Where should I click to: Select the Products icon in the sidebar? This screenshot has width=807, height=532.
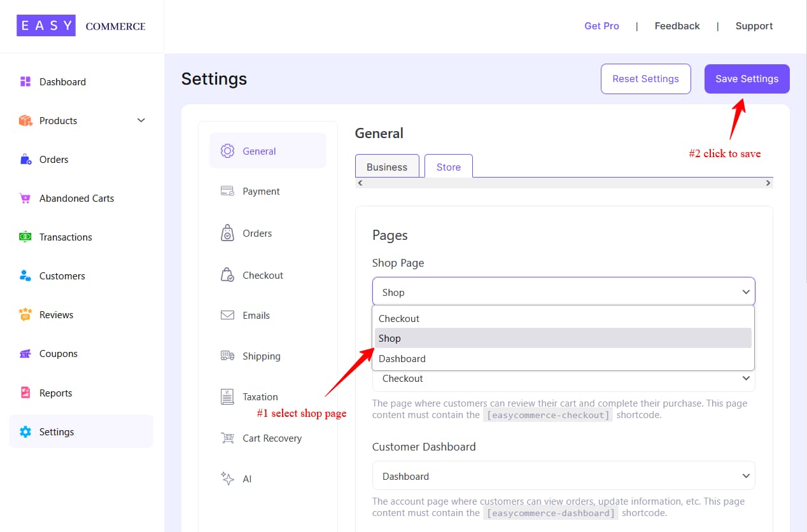coord(24,120)
